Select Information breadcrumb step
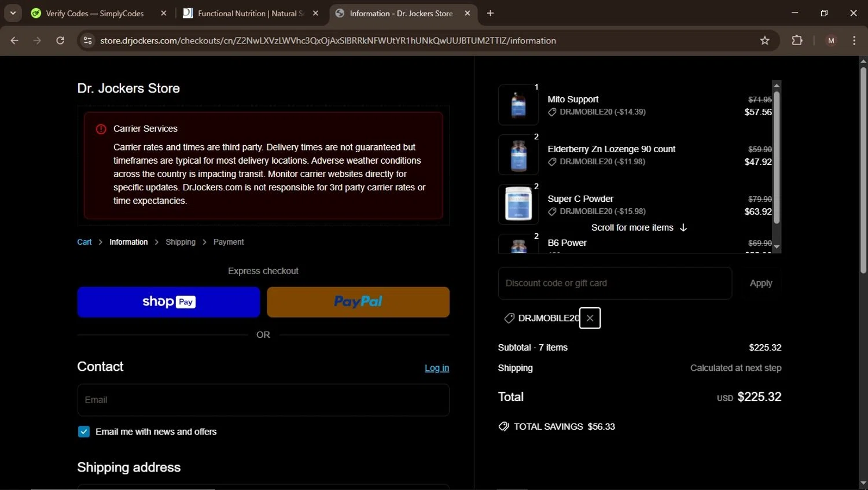The width and height of the screenshot is (868, 490). coord(128,242)
